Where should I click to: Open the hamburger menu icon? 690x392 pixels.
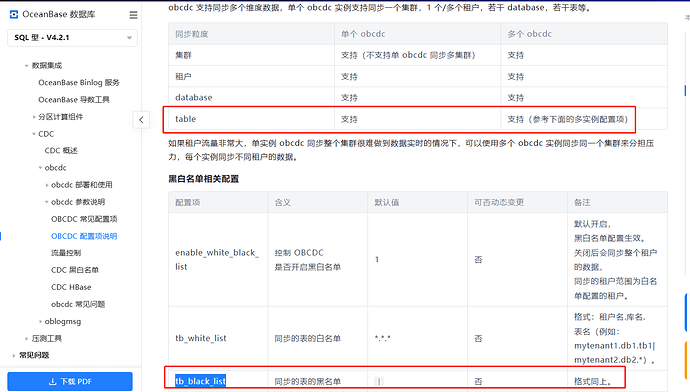pos(133,15)
